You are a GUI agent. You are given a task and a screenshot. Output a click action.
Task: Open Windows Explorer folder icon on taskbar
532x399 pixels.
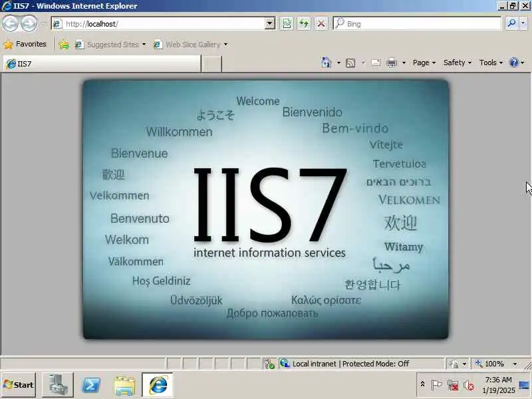[124, 385]
